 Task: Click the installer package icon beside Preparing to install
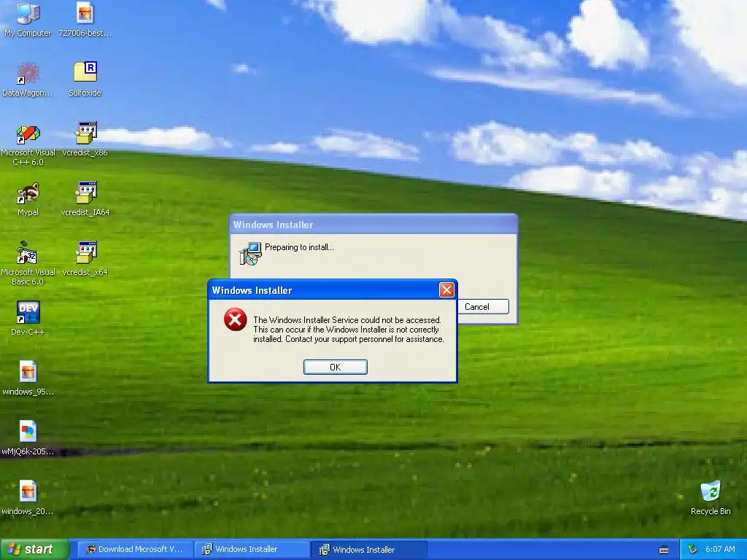pyautogui.click(x=250, y=254)
